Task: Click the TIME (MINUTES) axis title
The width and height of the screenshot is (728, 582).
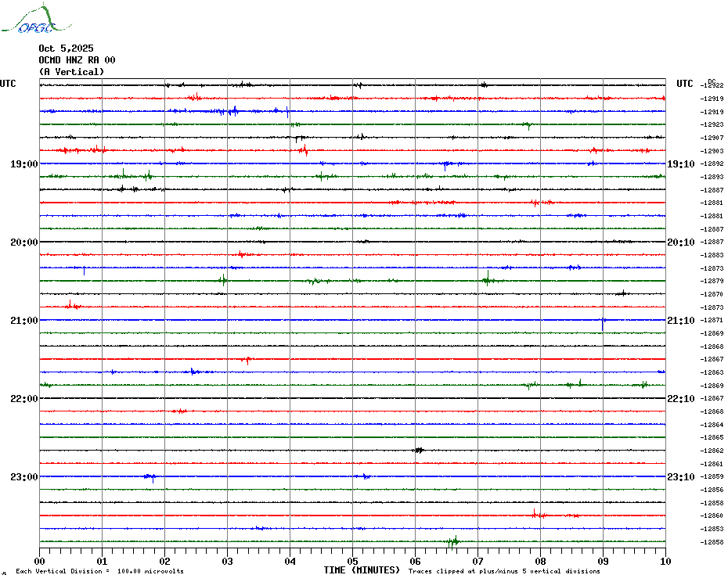Action: point(362,570)
